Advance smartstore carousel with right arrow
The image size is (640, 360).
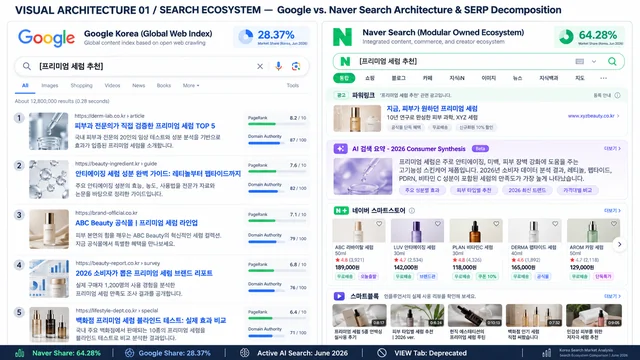(x=619, y=244)
